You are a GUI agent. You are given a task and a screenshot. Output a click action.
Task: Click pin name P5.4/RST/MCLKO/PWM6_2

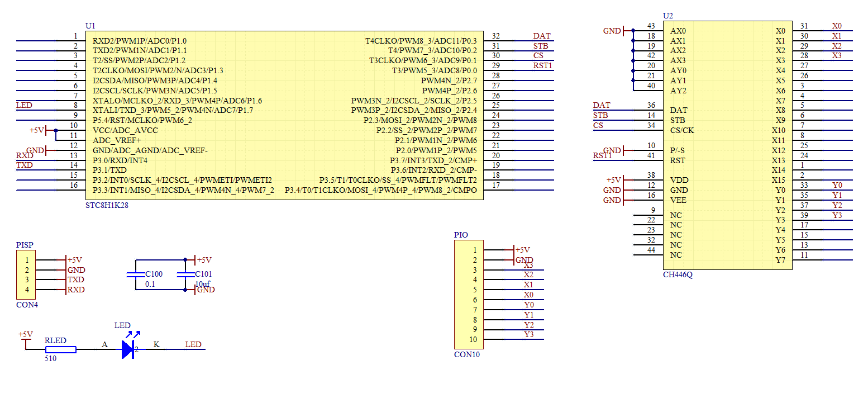coord(142,120)
